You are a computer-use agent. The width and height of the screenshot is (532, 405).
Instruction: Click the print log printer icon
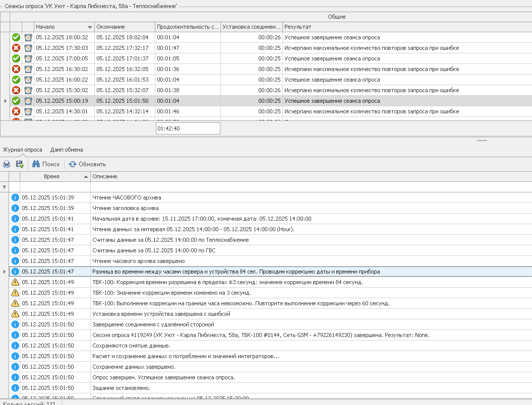point(7,164)
